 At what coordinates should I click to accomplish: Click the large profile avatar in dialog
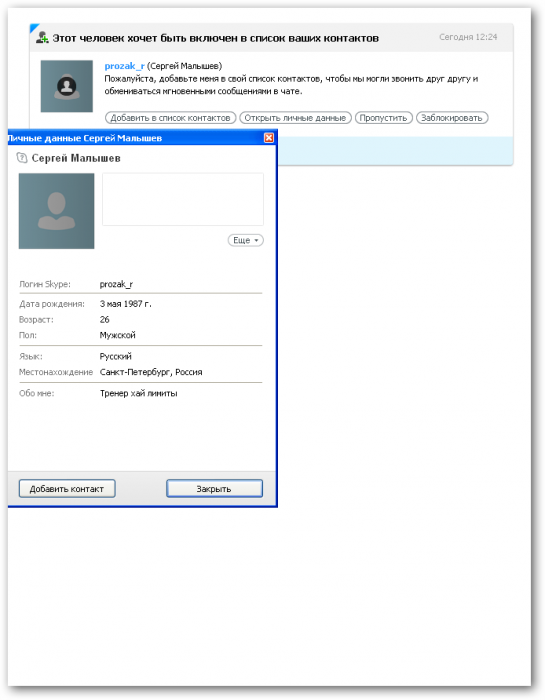[x=56, y=211]
